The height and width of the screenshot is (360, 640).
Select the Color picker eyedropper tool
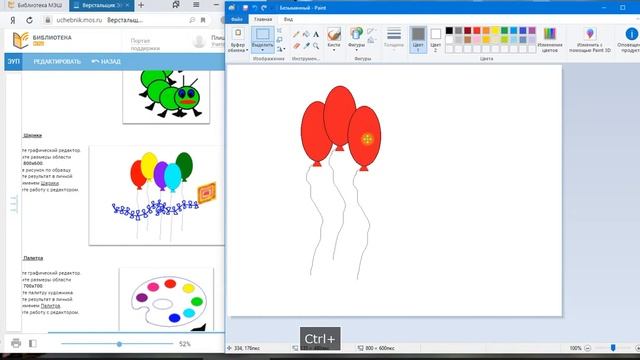tap(306, 46)
